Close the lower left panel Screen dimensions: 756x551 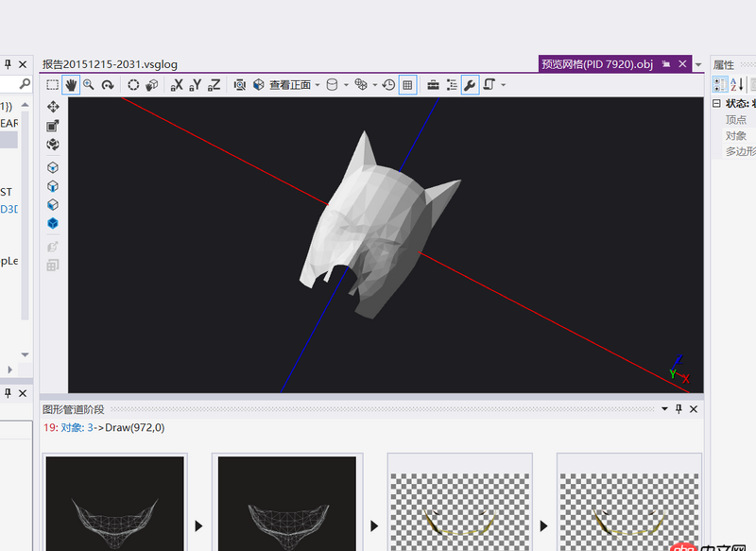click(x=23, y=393)
